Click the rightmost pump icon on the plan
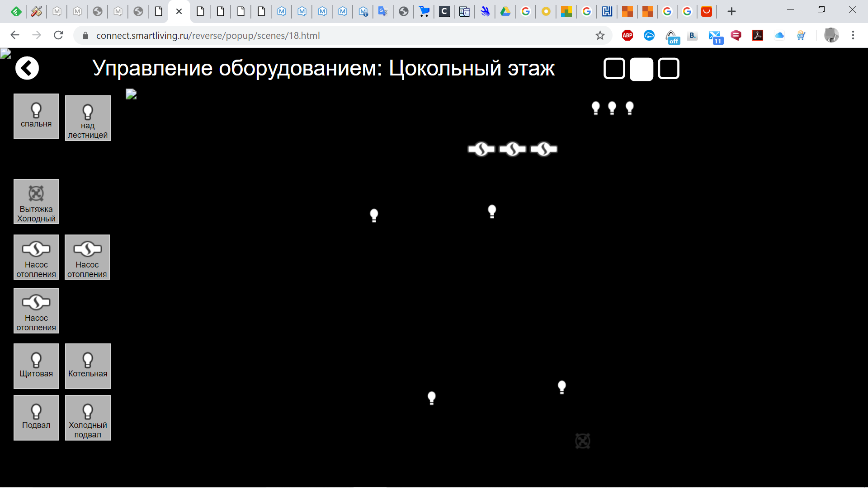The image size is (868, 488). click(544, 149)
